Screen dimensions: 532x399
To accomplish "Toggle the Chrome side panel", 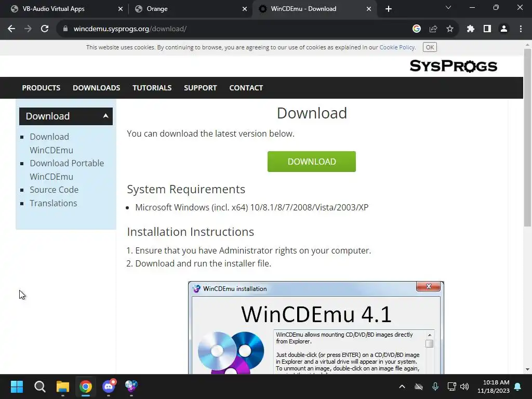I will 487,29.
